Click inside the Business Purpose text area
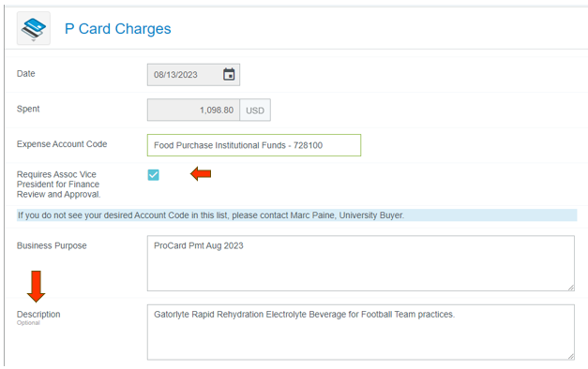 (x=361, y=263)
